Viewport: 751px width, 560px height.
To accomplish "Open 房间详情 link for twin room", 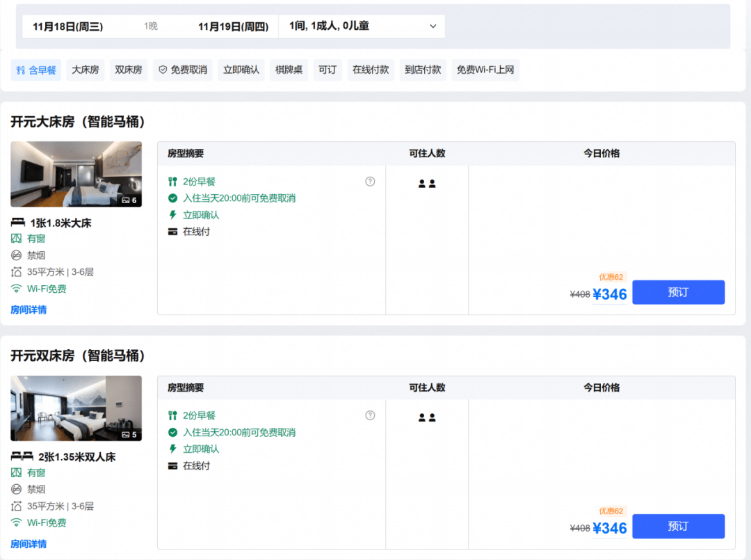I will pyautogui.click(x=29, y=544).
